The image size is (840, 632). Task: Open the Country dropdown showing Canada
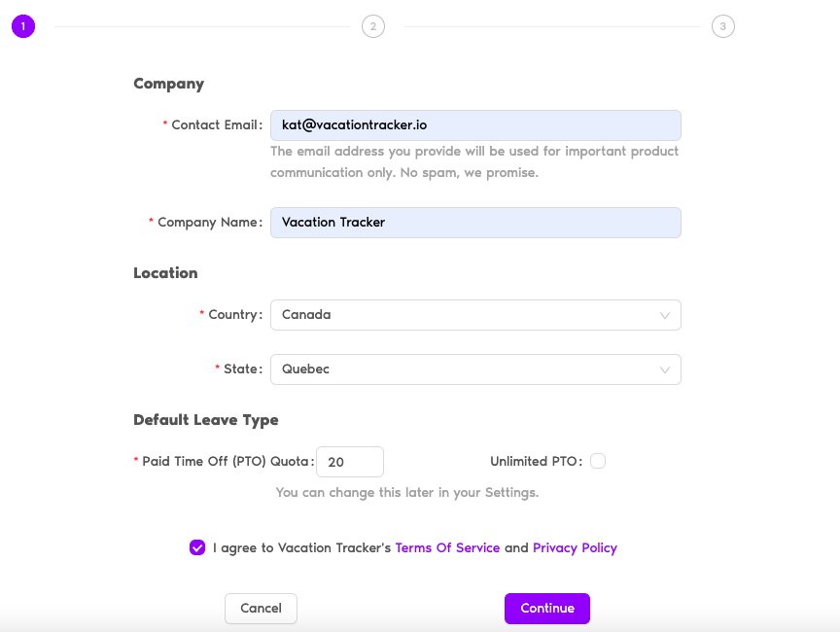475,315
